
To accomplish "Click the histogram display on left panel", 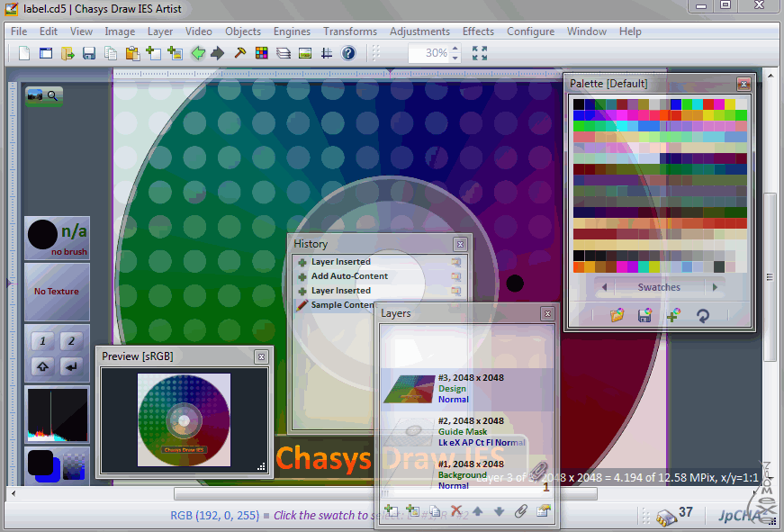I will 57,415.
